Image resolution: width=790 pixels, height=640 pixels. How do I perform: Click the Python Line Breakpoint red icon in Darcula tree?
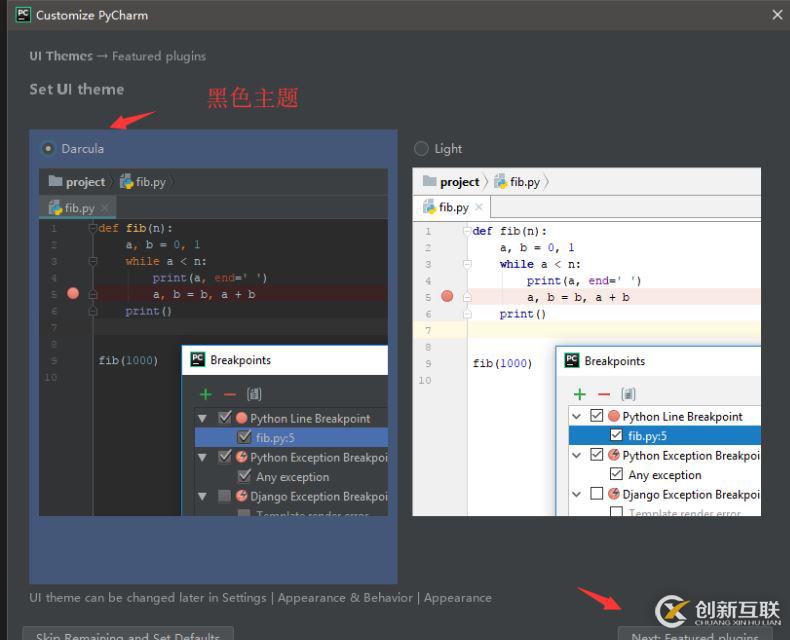pos(242,418)
